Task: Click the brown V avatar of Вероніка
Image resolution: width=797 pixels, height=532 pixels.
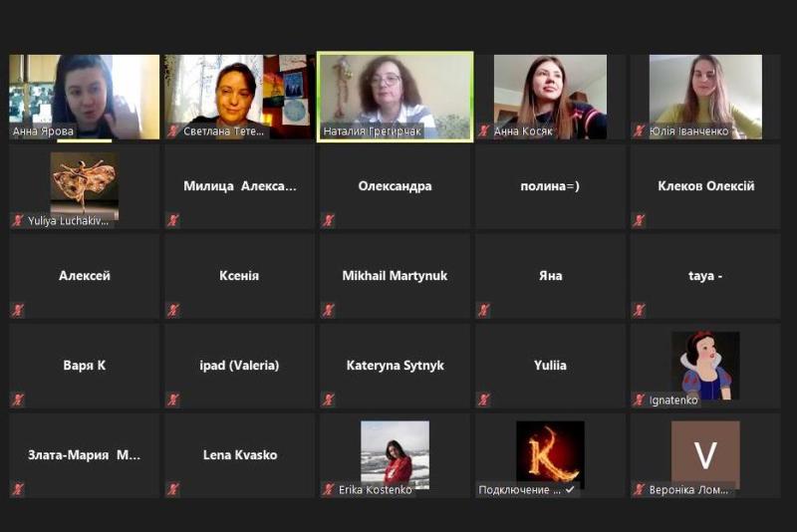Action: coord(705,453)
